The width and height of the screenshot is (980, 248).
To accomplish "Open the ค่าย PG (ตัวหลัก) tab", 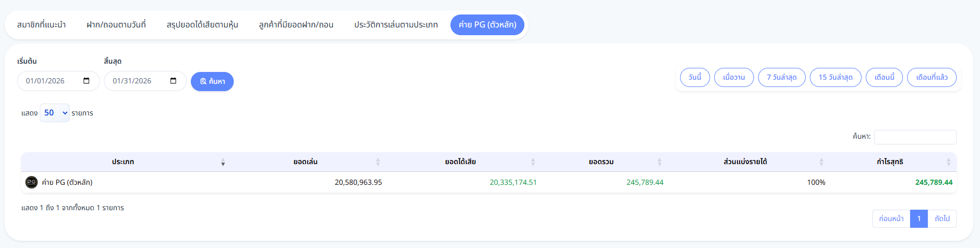I will click(487, 25).
